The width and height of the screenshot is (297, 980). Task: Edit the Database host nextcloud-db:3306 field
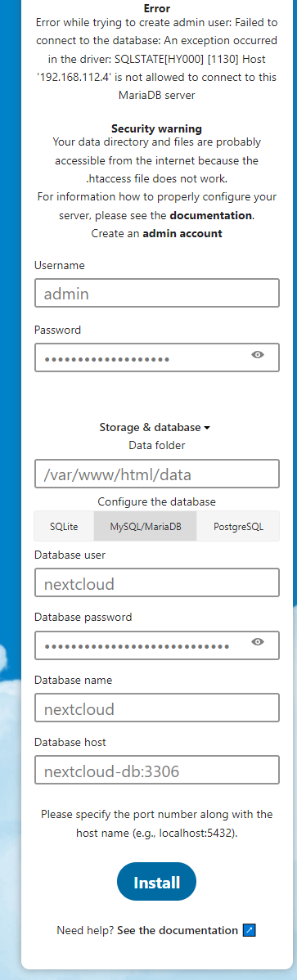(x=156, y=770)
